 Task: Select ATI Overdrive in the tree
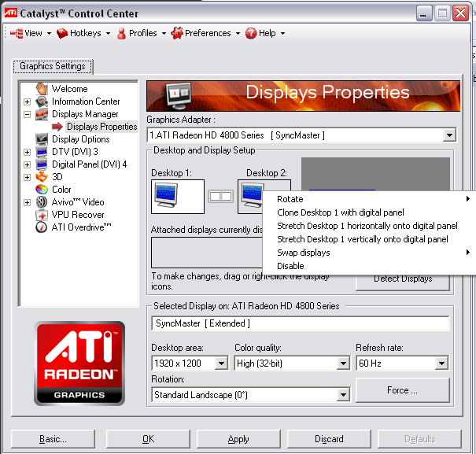tap(81, 227)
